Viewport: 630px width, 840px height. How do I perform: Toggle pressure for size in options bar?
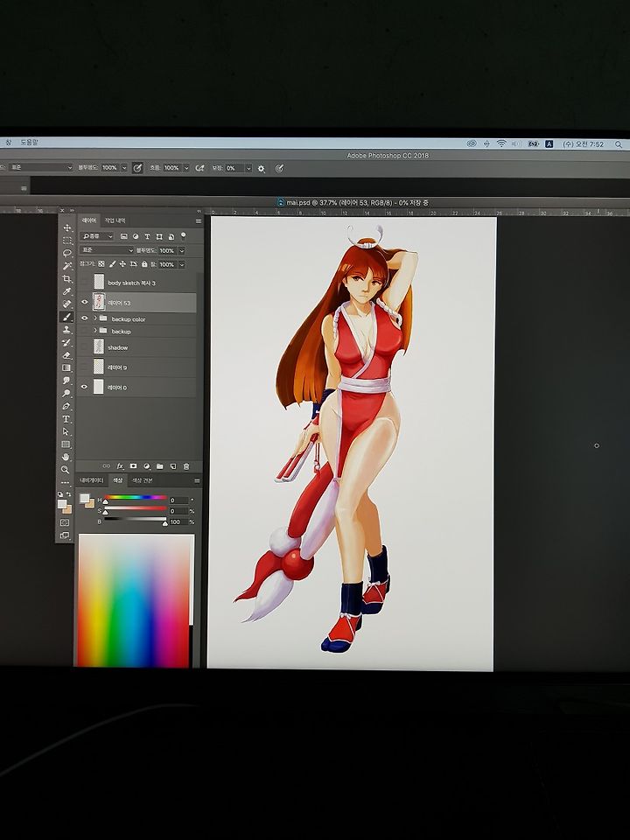click(279, 168)
